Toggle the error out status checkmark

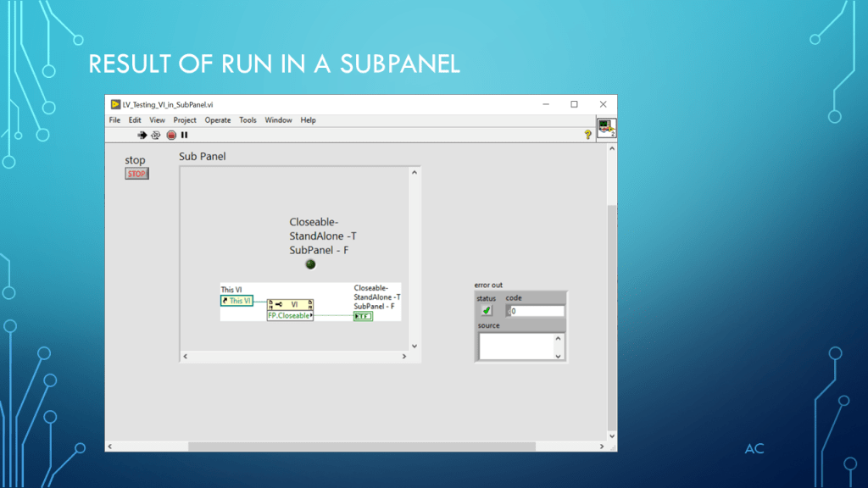tap(487, 311)
